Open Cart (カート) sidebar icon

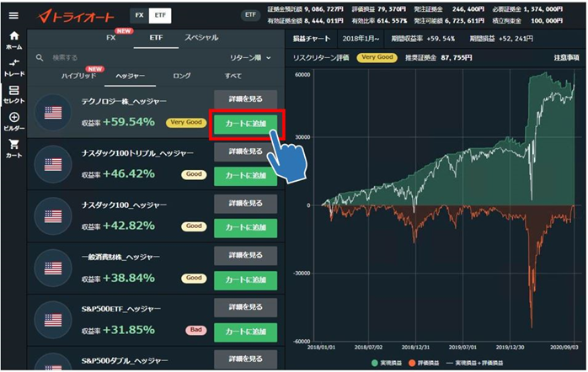tap(13, 149)
